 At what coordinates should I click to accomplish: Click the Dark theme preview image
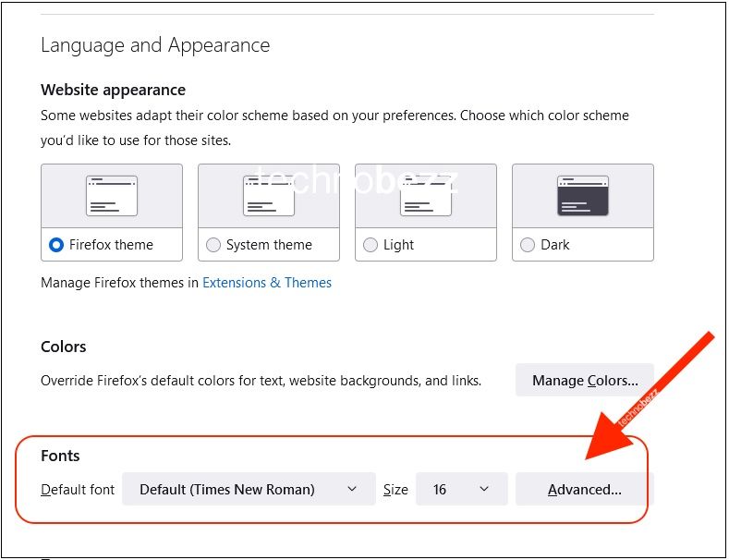(583, 196)
